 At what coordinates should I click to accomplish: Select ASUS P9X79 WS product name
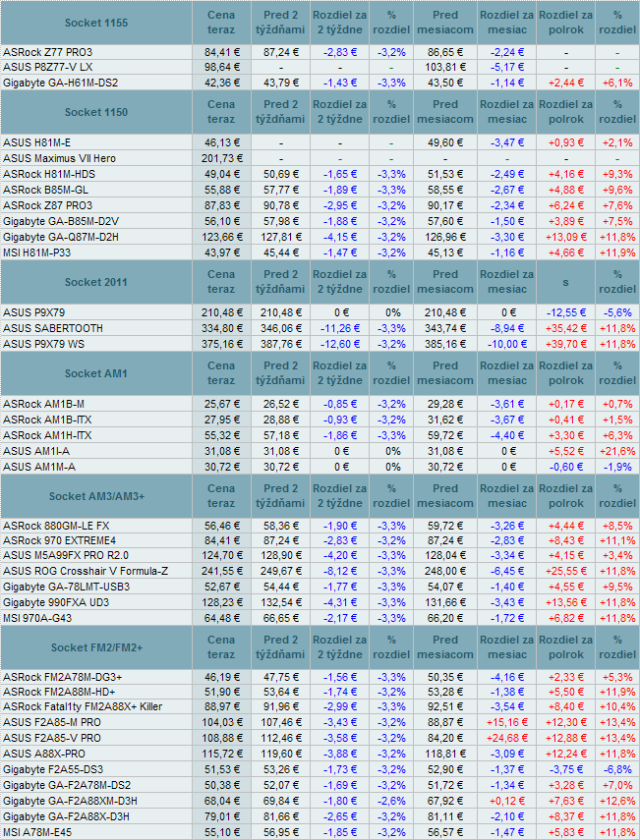point(43,344)
